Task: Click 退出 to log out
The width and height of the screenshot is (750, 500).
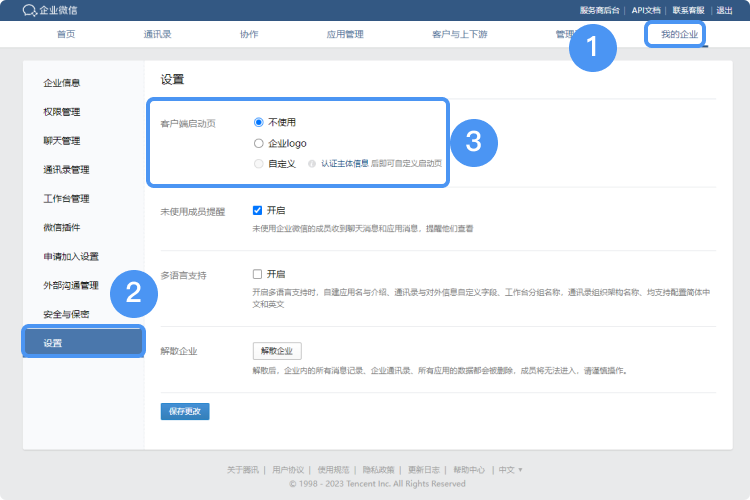Action: pos(724,10)
